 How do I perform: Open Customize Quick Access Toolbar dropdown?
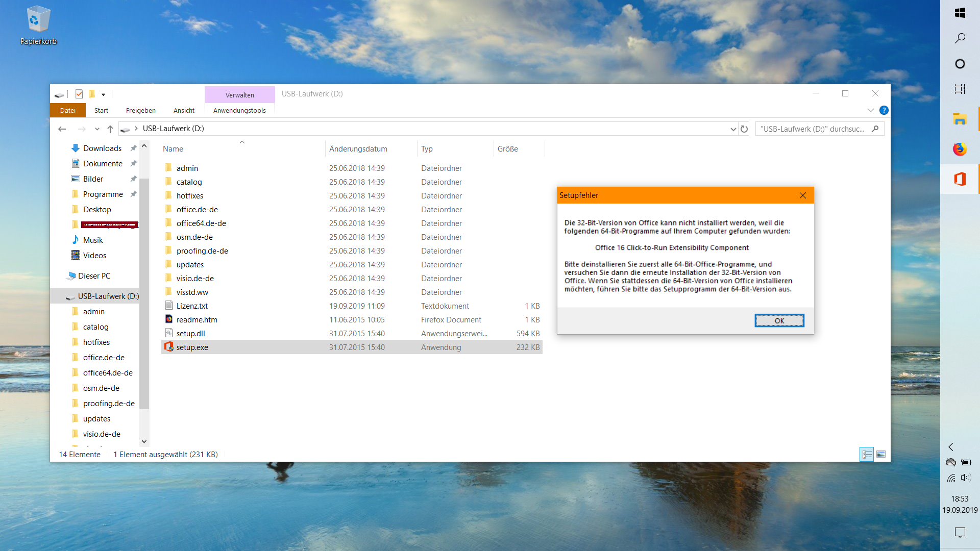103,94
